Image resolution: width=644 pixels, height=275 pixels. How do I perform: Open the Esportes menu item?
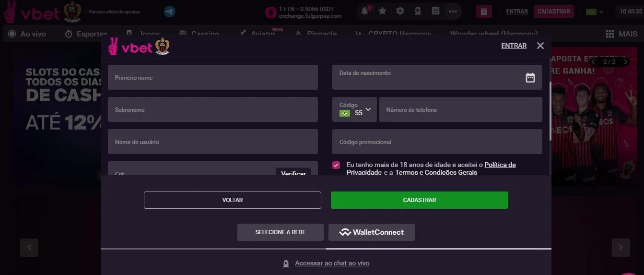[x=86, y=34]
